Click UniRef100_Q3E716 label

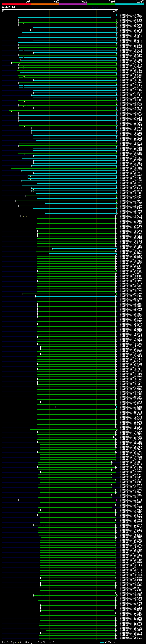click(x=131, y=45)
